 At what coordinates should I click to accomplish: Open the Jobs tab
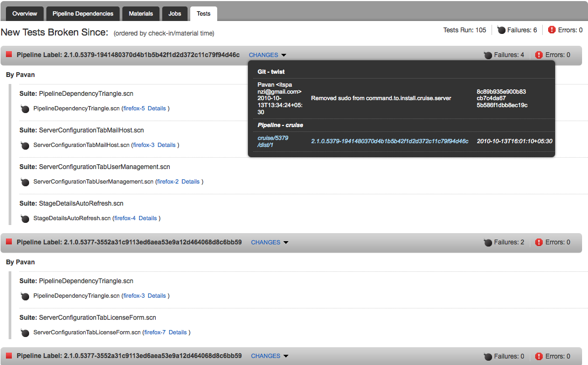point(175,13)
